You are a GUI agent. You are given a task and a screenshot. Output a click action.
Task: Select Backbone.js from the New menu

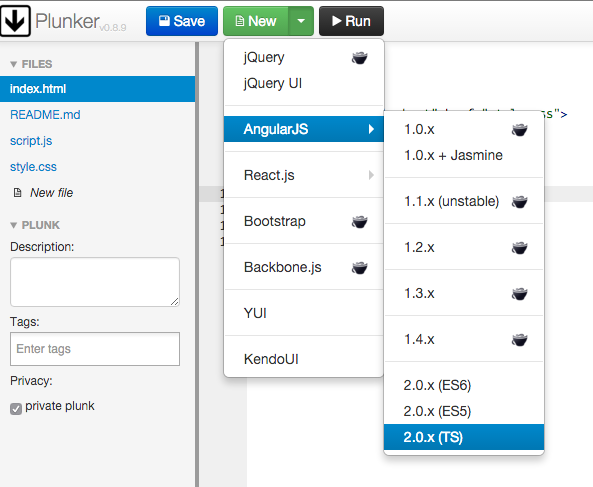coord(304,267)
